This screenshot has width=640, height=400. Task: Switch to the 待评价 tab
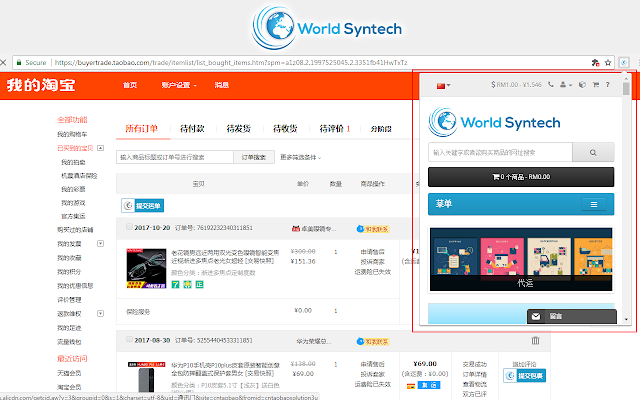point(335,129)
